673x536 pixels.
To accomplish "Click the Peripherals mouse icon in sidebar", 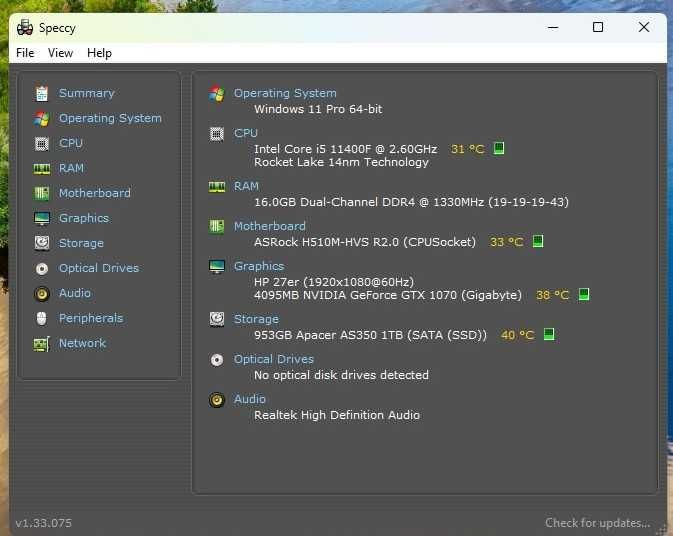I will point(42,318).
